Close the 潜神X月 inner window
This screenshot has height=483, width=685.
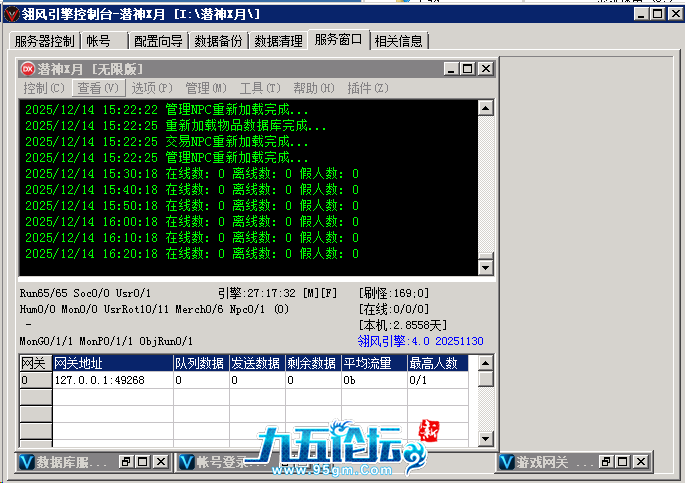point(486,69)
